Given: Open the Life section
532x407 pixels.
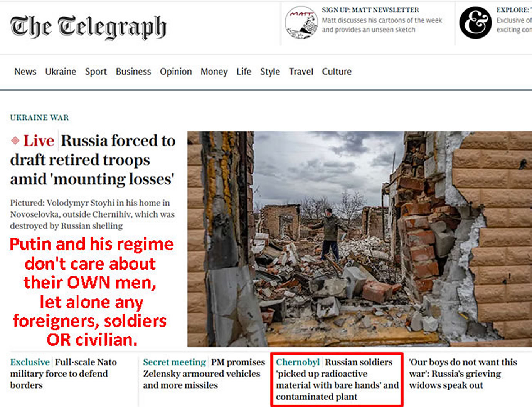Looking at the screenshot, I should click(244, 72).
